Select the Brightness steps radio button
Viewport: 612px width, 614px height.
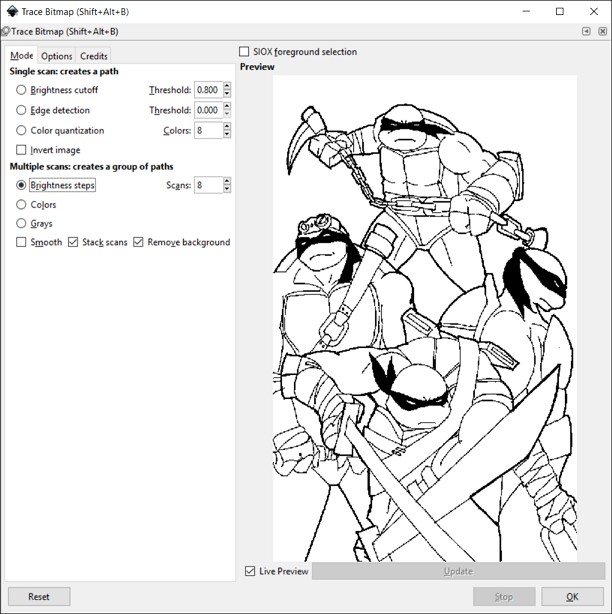pyautogui.click(x=21, y=185)
